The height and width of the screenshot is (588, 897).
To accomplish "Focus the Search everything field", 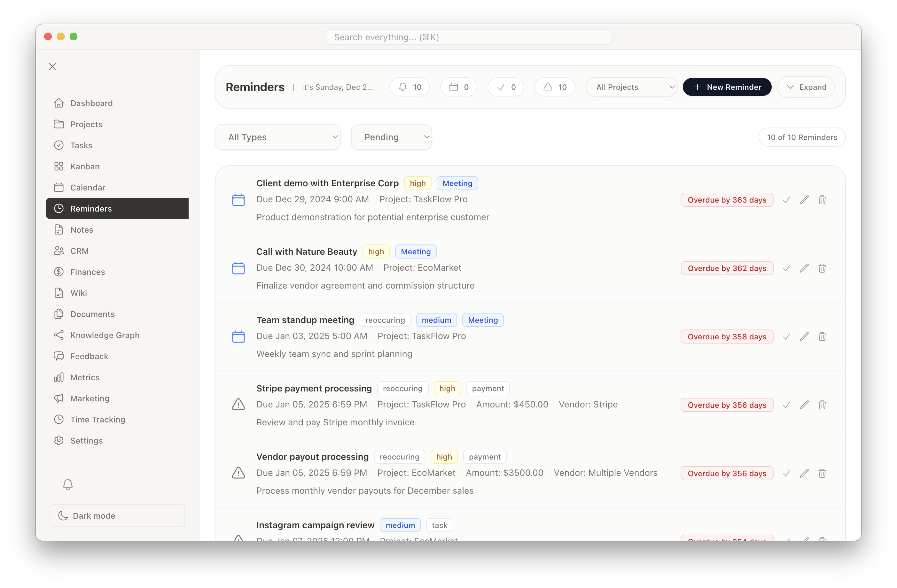I will point(468,37).
